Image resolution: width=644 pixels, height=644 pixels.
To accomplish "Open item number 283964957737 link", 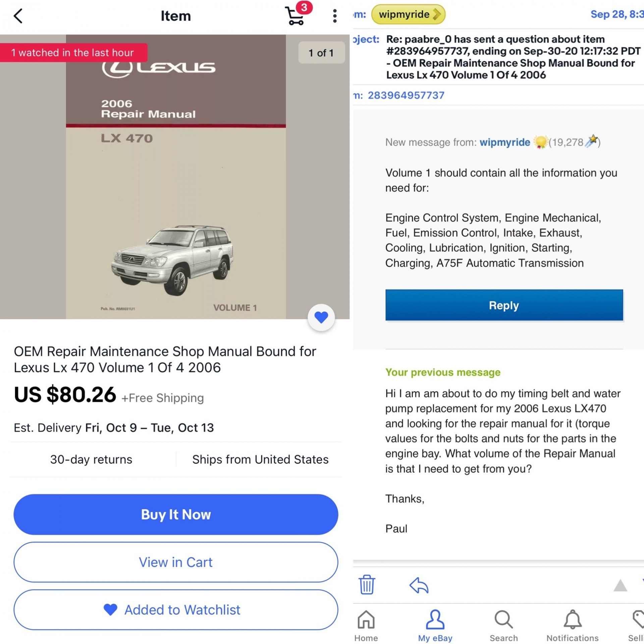I will [x=406, y=95].
